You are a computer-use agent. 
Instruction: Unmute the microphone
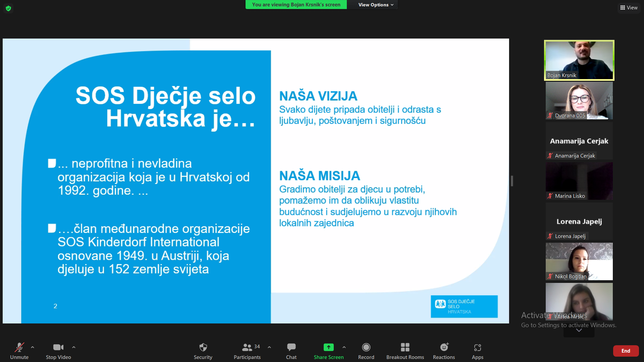pos(19,351)
